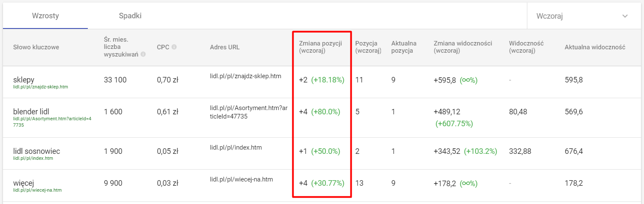Click yesterday position 2 in lidl sosnowiec row
This screenshot has height=204, width=644.
357,151
